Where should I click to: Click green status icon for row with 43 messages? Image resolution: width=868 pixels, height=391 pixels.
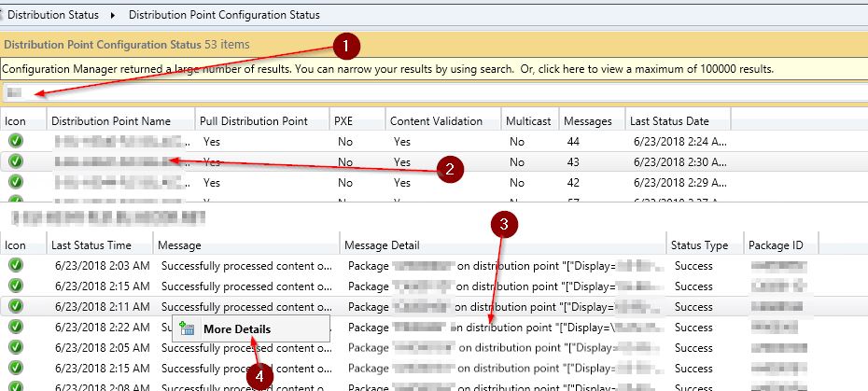(16, 161)
